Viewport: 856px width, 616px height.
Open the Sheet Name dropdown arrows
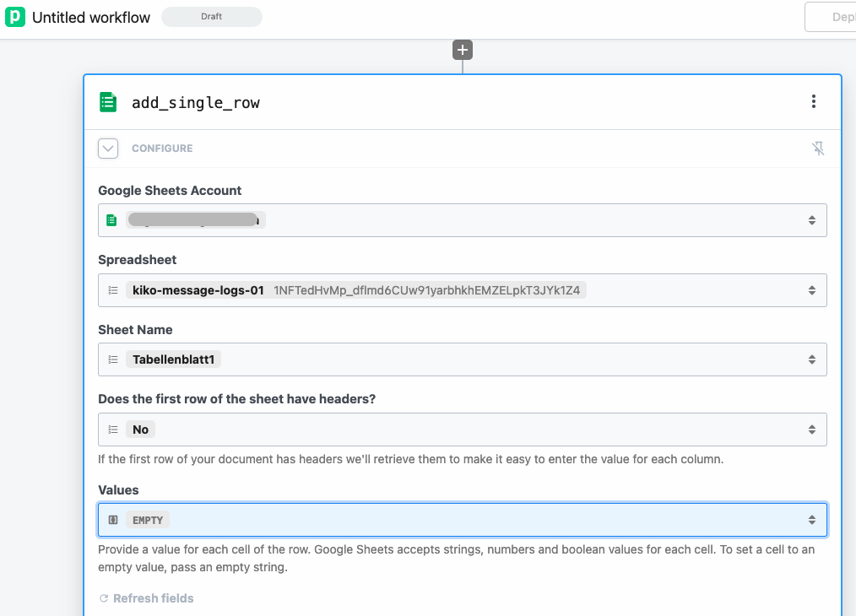point(812,359)
